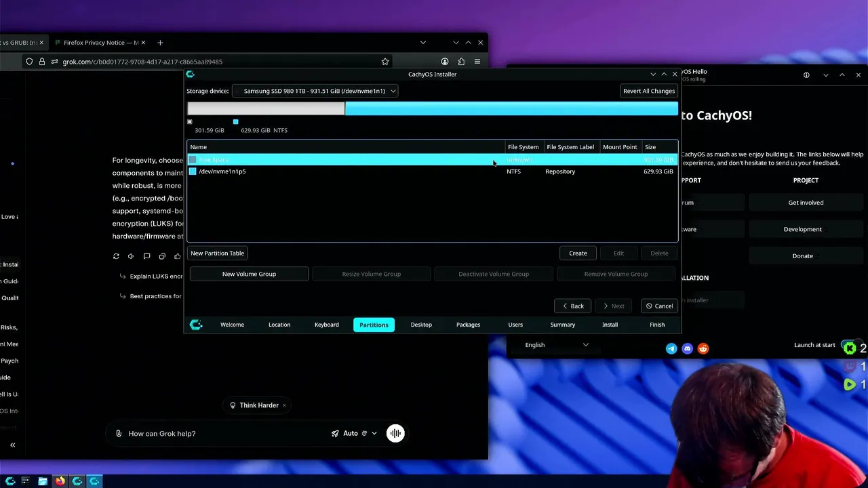Collapse the Grok sidebar with double chevron
Screen dimensions: 868x488
12,445
